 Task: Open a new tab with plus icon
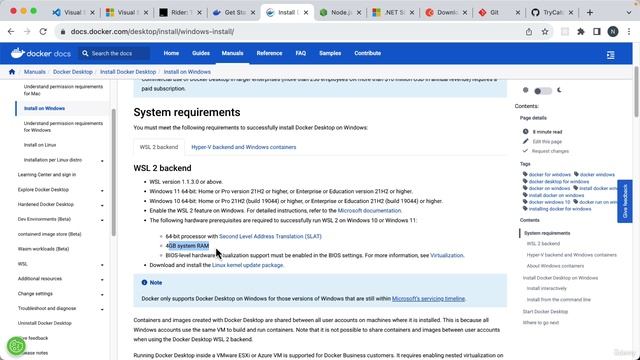click(589, 13)
